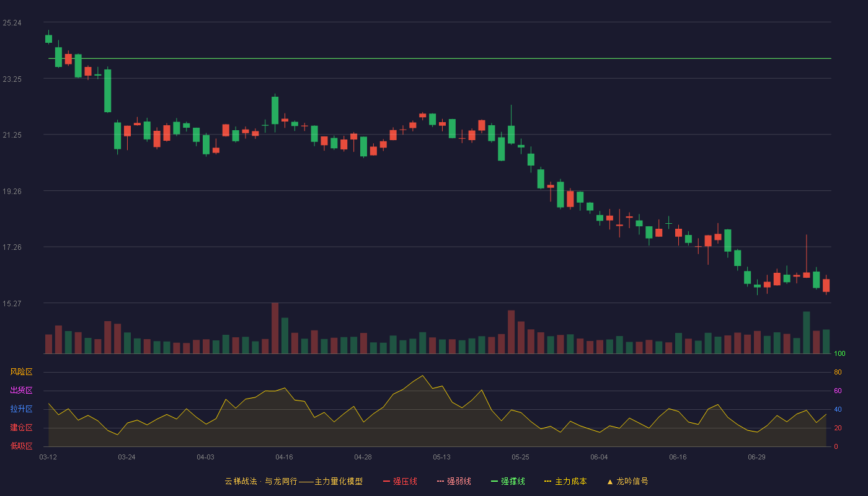Image resolution: width=868 pixels, height=496 pixels.
Task: Click the 低吸区 zone label
Action: point(21,446)
